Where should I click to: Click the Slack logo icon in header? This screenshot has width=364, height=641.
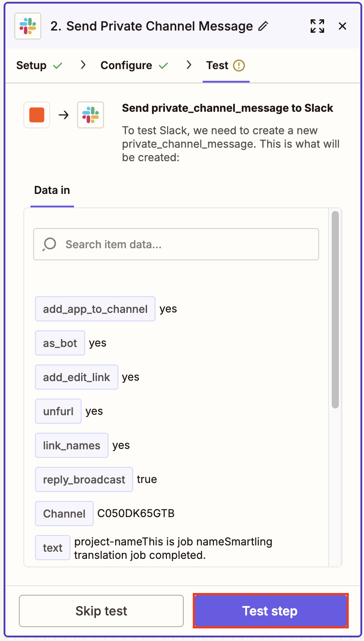[28, 26]
